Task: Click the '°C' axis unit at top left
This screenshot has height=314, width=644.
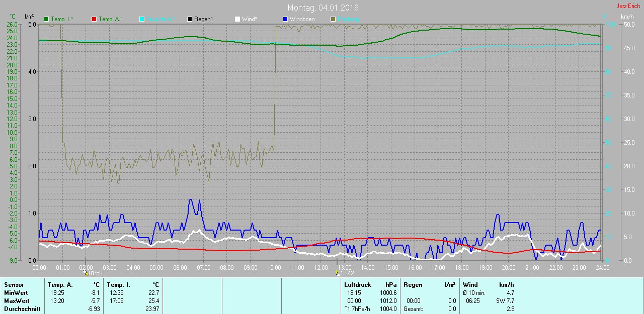Action: (x=13, y=17)
